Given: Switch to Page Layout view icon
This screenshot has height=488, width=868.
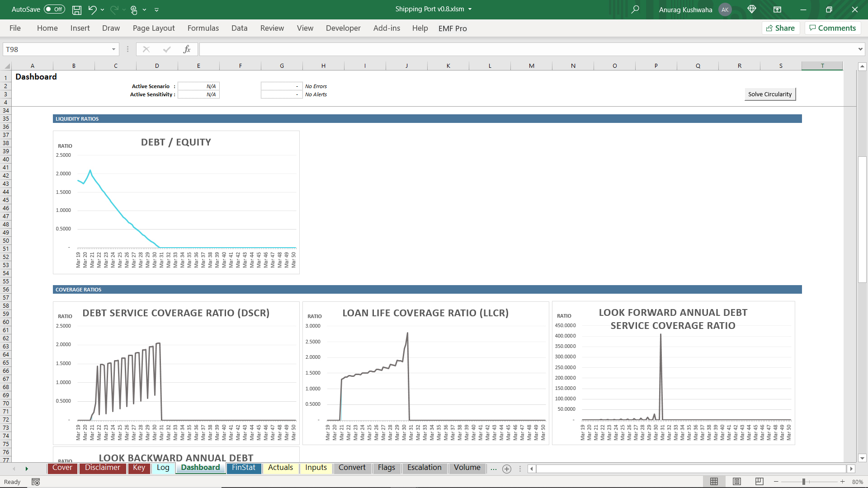Looking at the screenshot, I should (737, 482).
